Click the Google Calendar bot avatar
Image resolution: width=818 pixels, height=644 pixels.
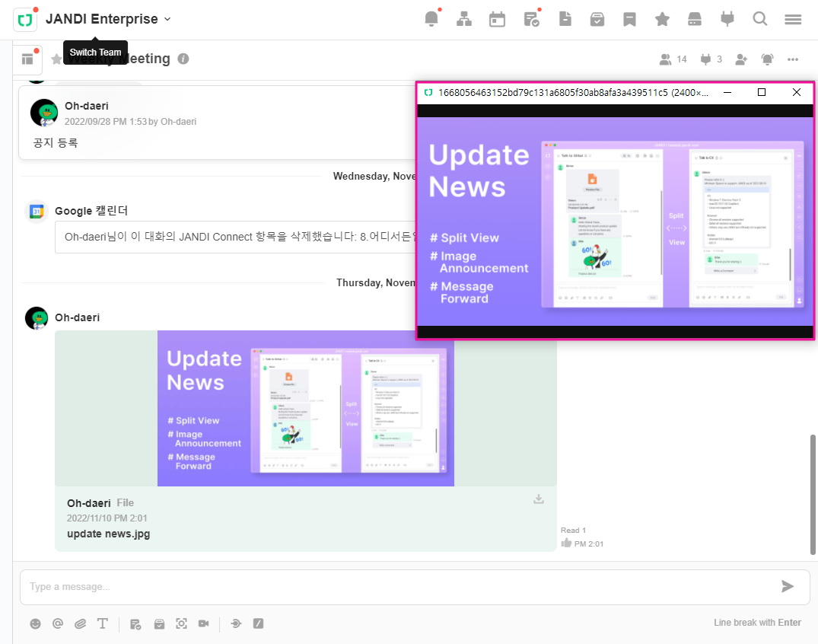[37, 212]
